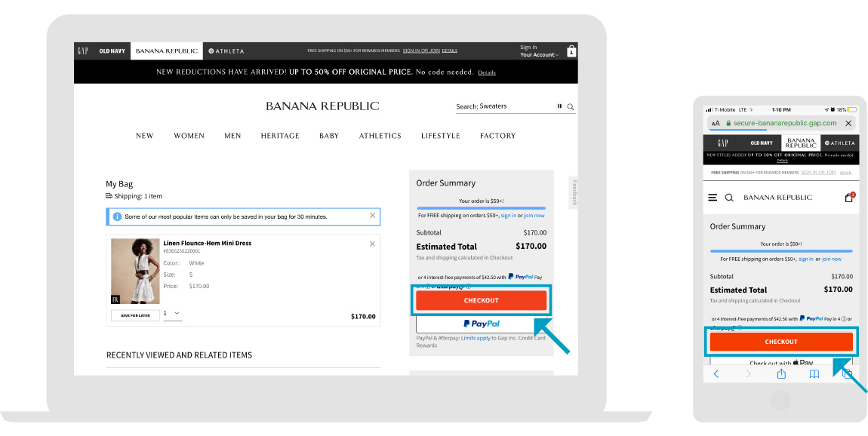Click the desktop PayPal button
The height and width of the screenshot is (436, 868).
coord(481,324)
